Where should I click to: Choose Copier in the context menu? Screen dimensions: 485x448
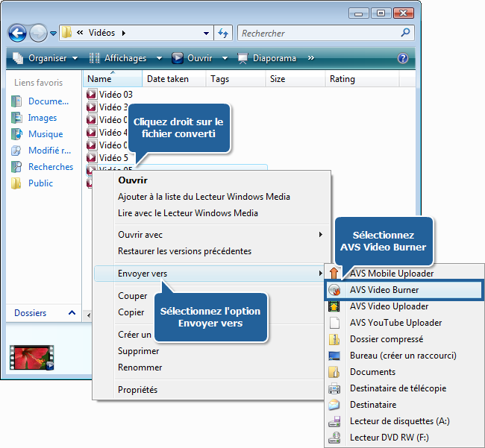click(x=131, y=312)
